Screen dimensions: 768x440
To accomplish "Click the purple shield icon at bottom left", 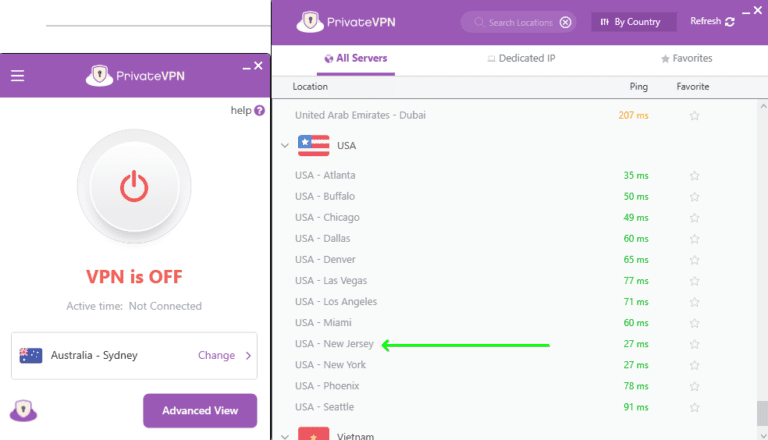I will (x=22, y=410).
